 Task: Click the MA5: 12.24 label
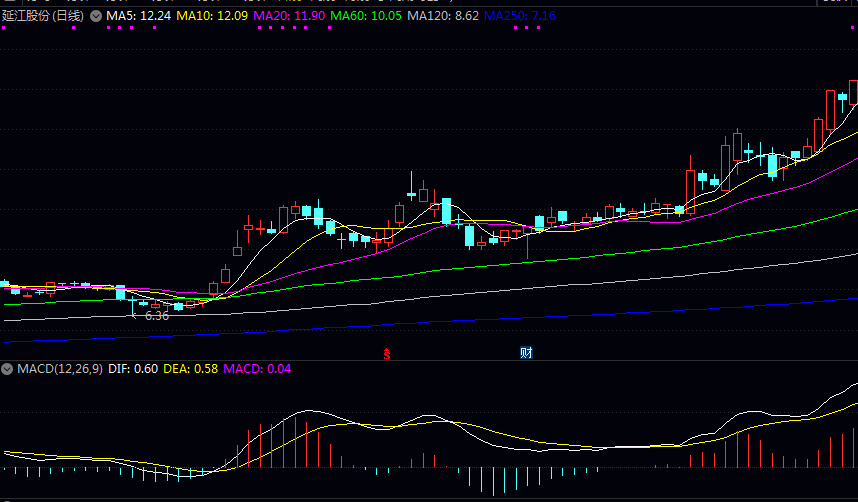(x=138, y=16)
